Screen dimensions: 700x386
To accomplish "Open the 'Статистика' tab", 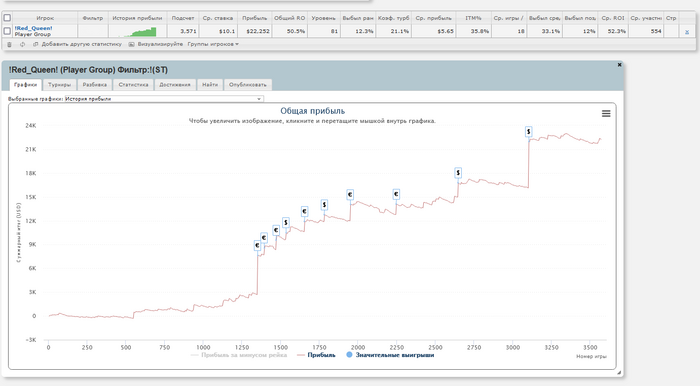I will tap(133, 85).
